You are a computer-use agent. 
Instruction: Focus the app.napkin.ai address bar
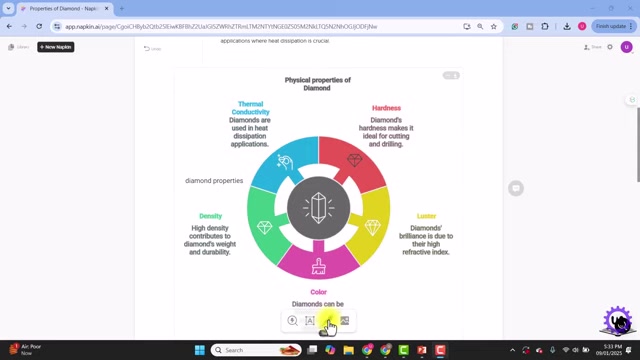(x=261, y=27)
